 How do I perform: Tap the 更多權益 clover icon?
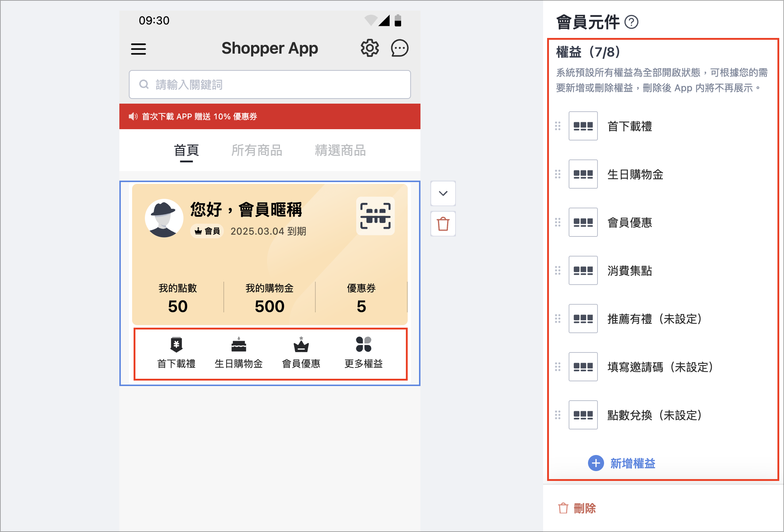click(x=364, y=344)
